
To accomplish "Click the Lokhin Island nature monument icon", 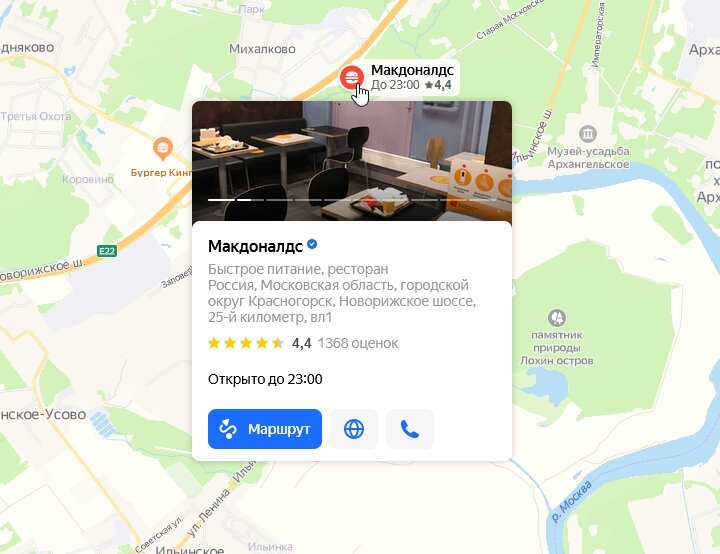I will [x=557, y=317].
